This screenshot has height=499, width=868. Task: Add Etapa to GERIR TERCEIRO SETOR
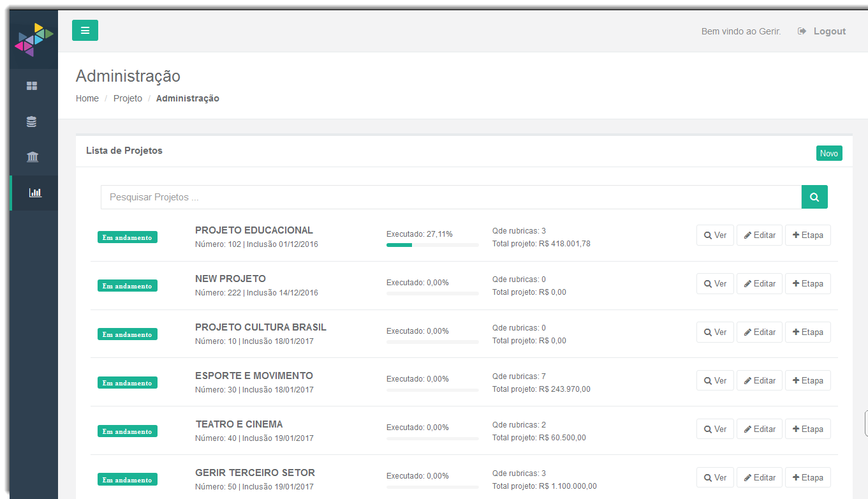pos(808,477)
